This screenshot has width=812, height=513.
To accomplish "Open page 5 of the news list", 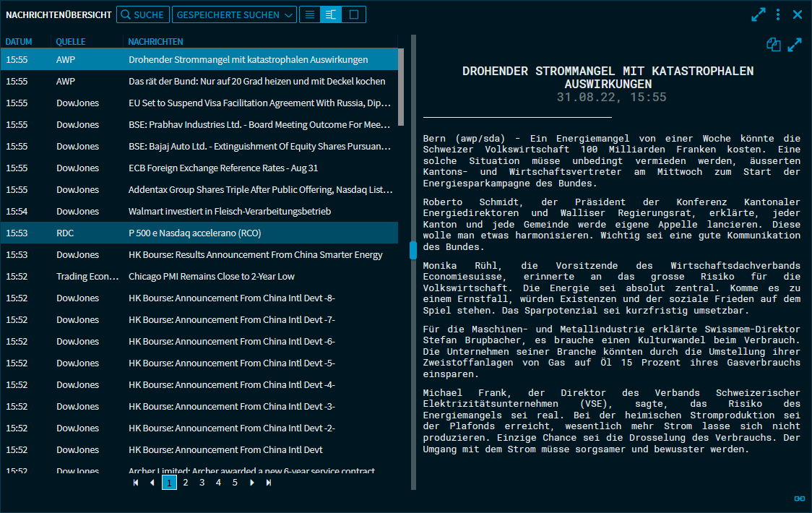I will pyautogui.click(x=235, y=483).
